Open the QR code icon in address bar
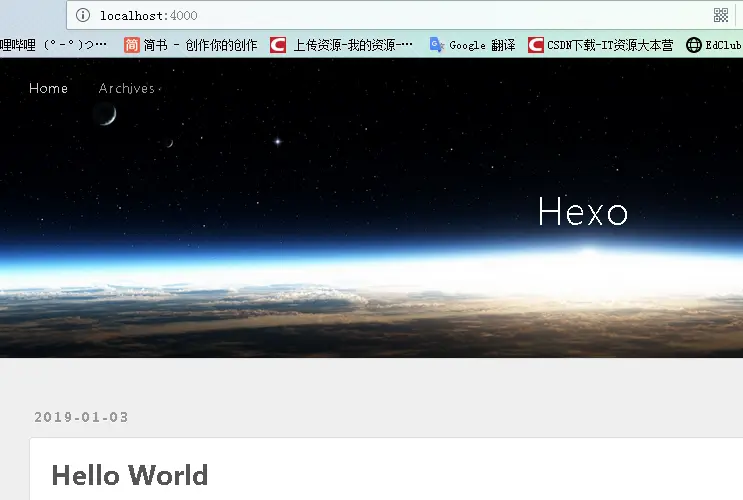The height and width of the screenshot is (500, 743). (x=721, y=15)
